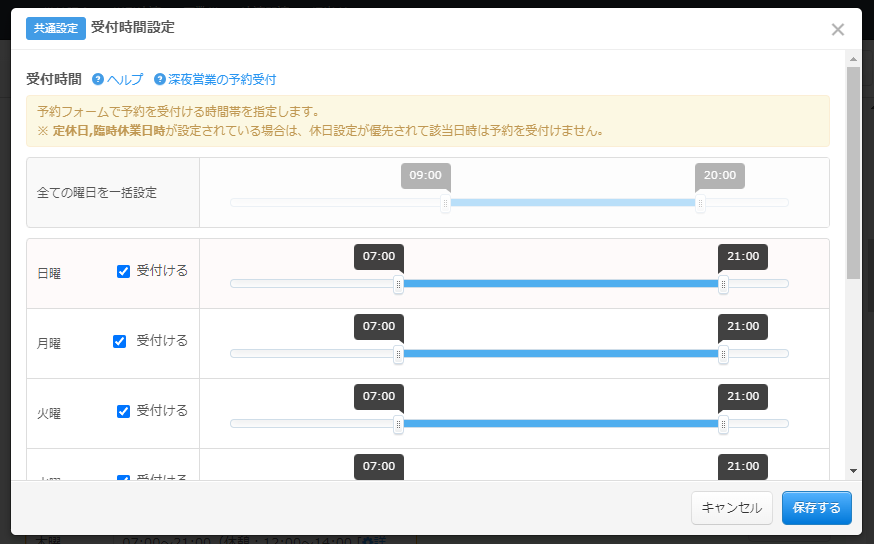The image size is (874, 544).
Task: Open the 深夜営業の予約受付 link
Action: click(x=222, y=79)
